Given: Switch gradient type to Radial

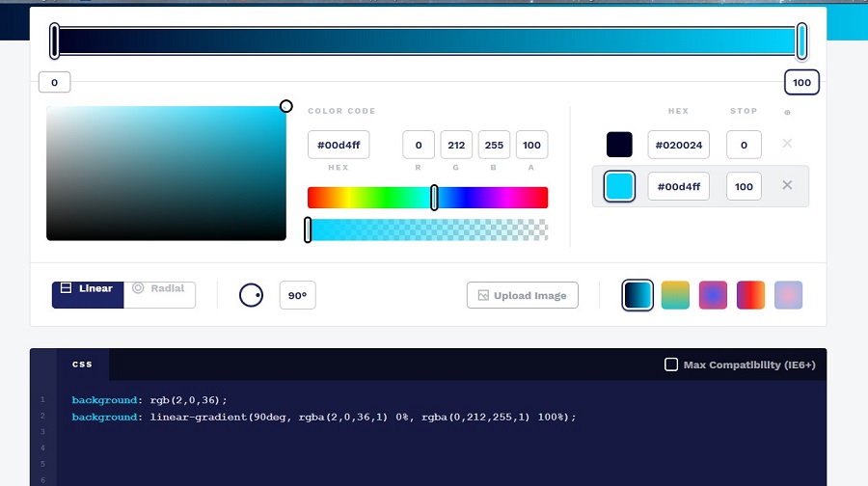Looking at the screenshot, I should click(160, 288).
